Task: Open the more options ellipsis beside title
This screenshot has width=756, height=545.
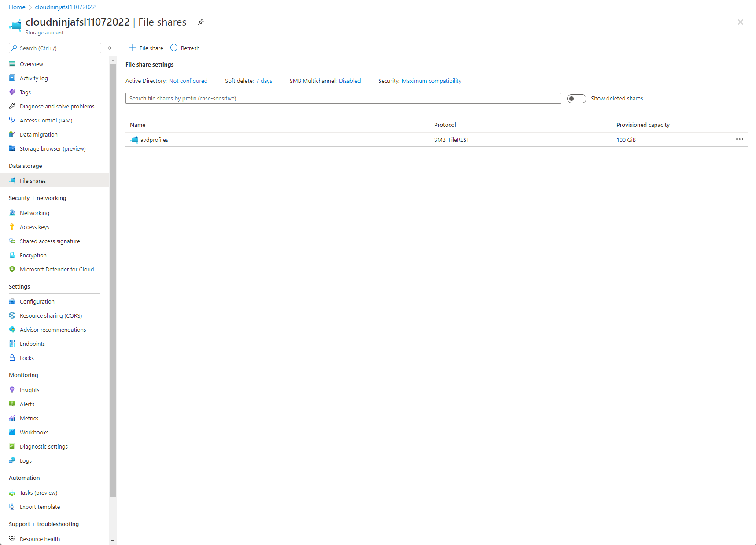Action: pyautogui.click(x=215, y=22)
